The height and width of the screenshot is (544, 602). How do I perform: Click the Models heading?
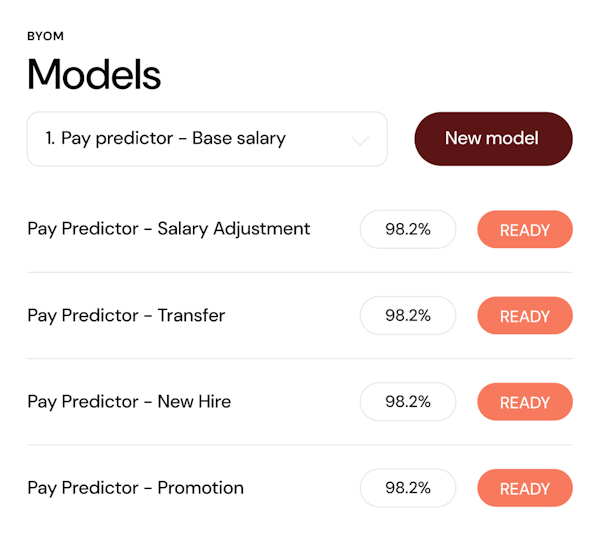[94, 75]
